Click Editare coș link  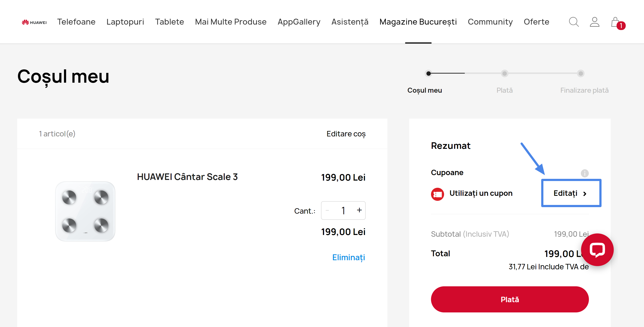346,134
